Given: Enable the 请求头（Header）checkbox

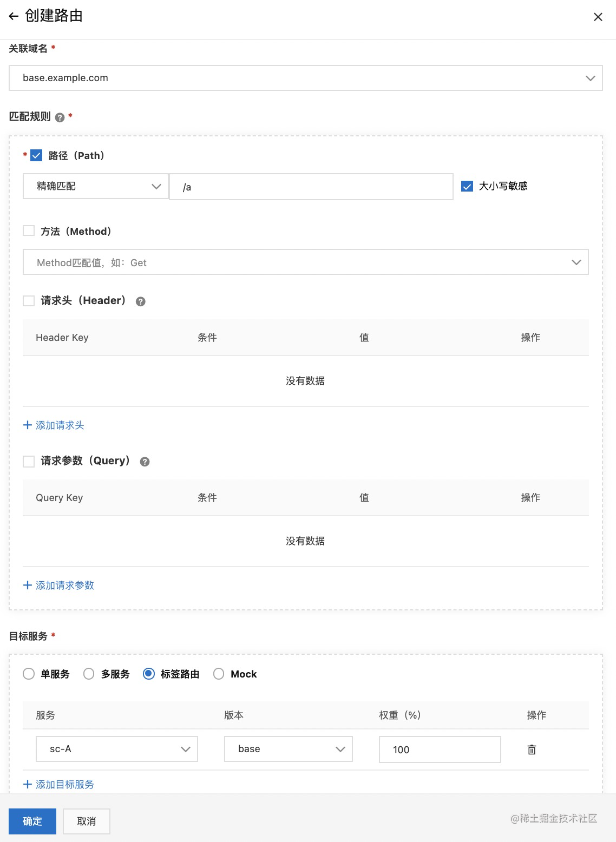Looking at the screenshot, I should pos(29,301).
